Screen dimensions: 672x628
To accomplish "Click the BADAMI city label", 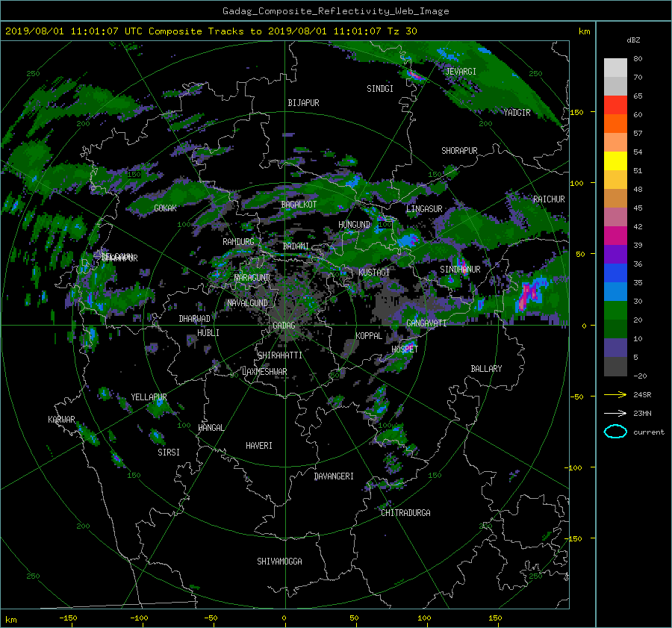I will coord(296,246).
